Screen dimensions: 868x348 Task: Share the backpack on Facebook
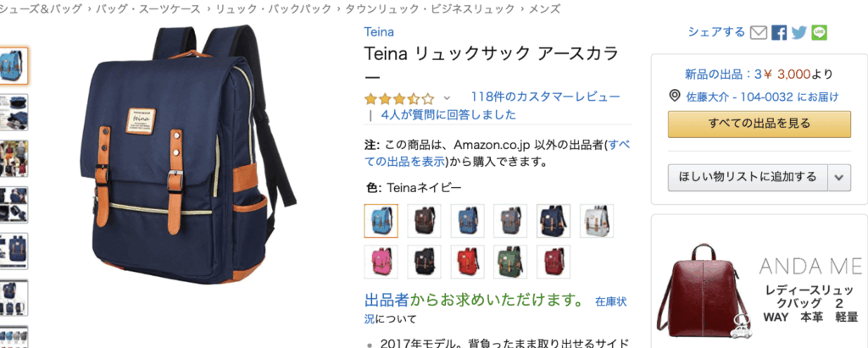click(x=779, y=33)
